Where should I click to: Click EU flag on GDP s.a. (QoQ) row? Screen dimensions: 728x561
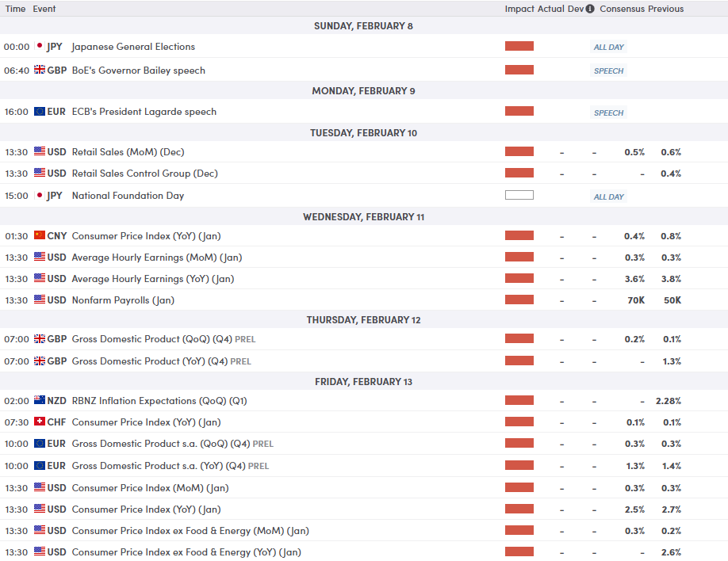40,443
